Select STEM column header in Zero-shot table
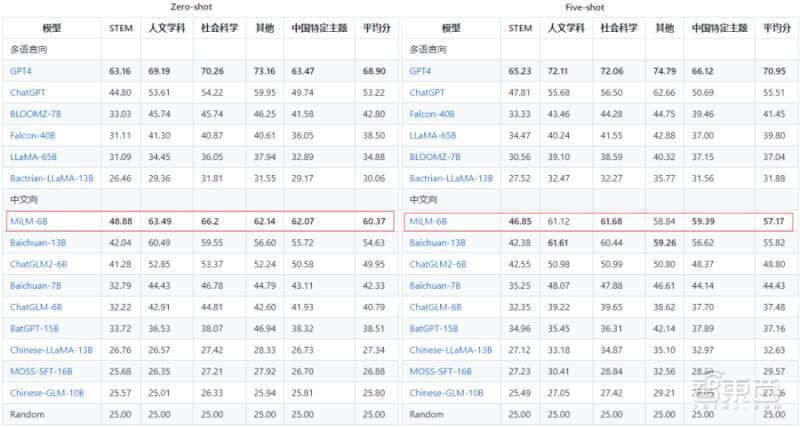The width and height of the screenshot is (800, 427). pyautogui.click(x=121, y=28)
